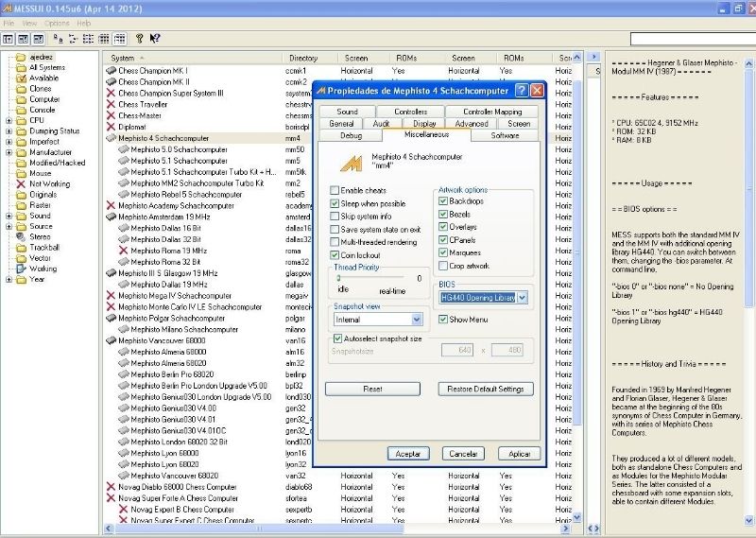Image resolution: width=756 pixels, height=538 pixels.
Task: Switch to List view toolbar icon
Action: point(88,39)
